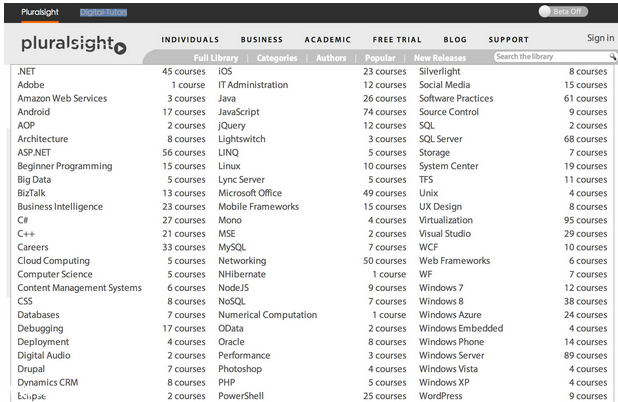Open the PowerShell category

[241, 396]
